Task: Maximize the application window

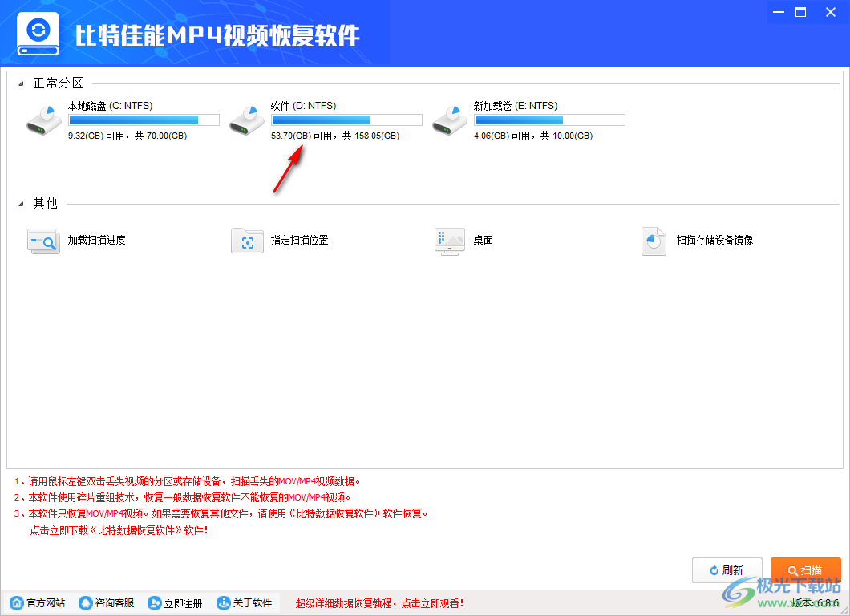Action: coord(800,12)
